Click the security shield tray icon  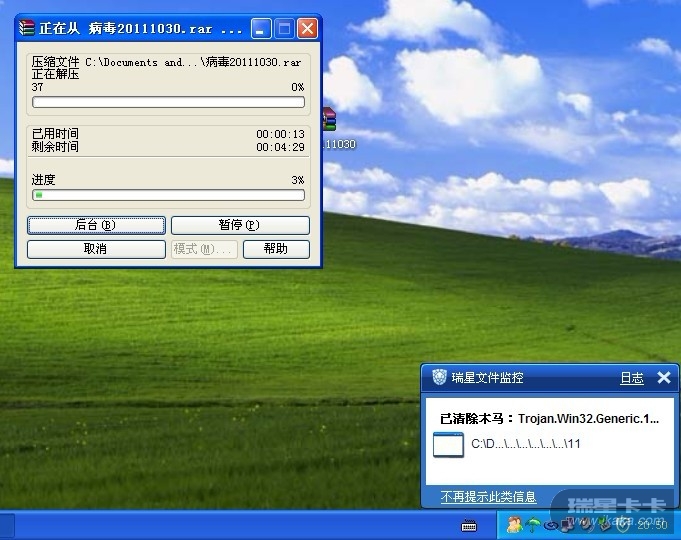click(x=624, y=525)
